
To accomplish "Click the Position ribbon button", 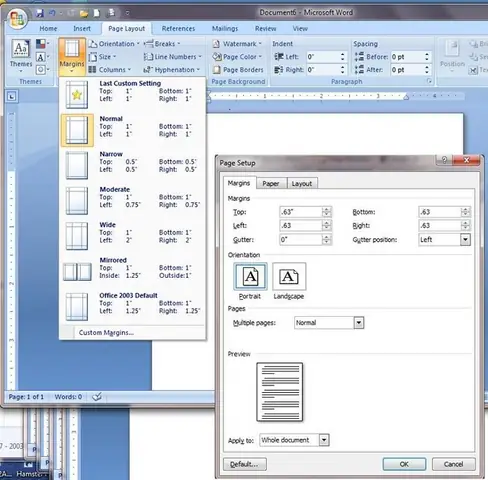I will 452,56.
